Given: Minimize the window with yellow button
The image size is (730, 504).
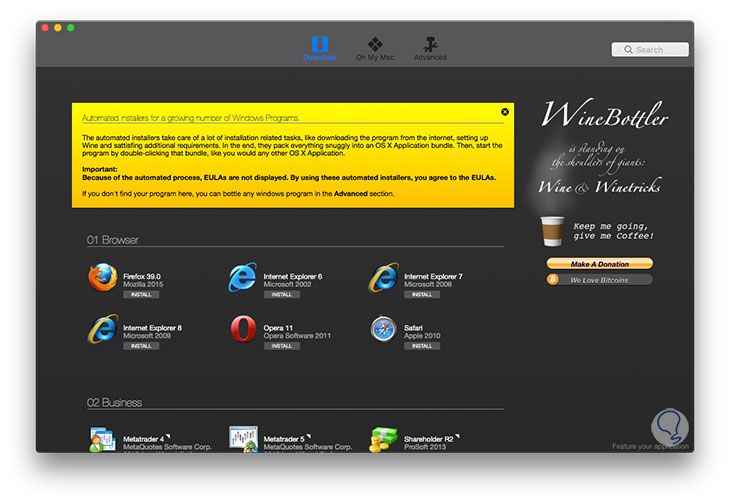Looking at the screenshot, I should coord(58,28).
